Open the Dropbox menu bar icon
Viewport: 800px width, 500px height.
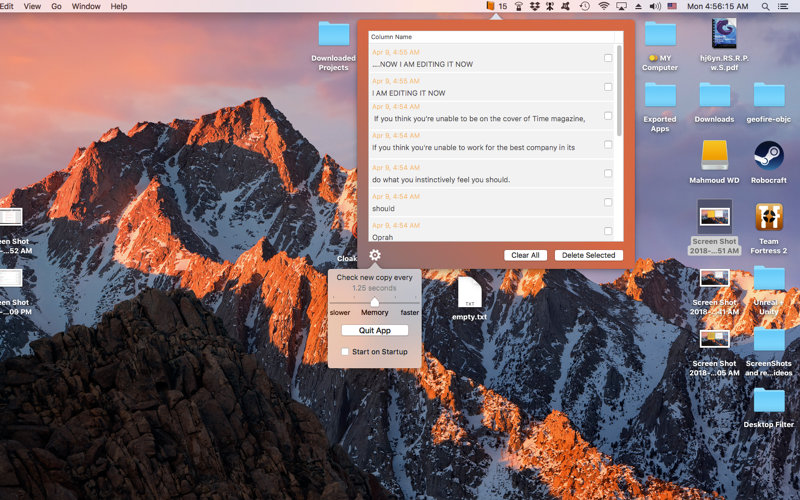click(534, 6)
